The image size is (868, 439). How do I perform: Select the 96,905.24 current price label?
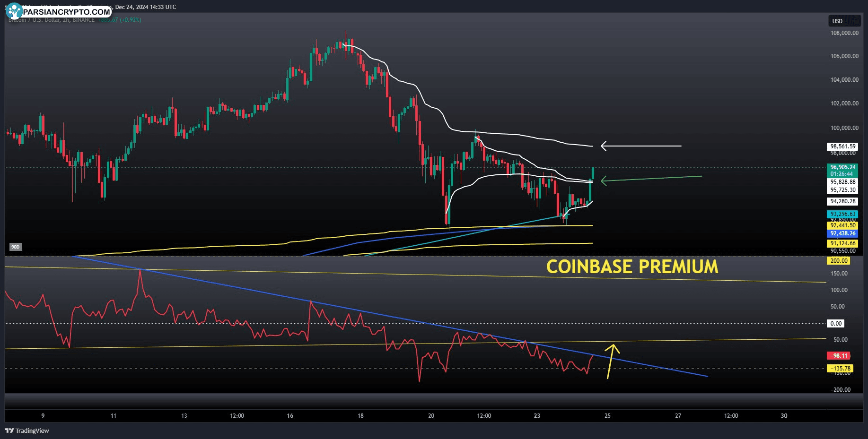point(842,167)
